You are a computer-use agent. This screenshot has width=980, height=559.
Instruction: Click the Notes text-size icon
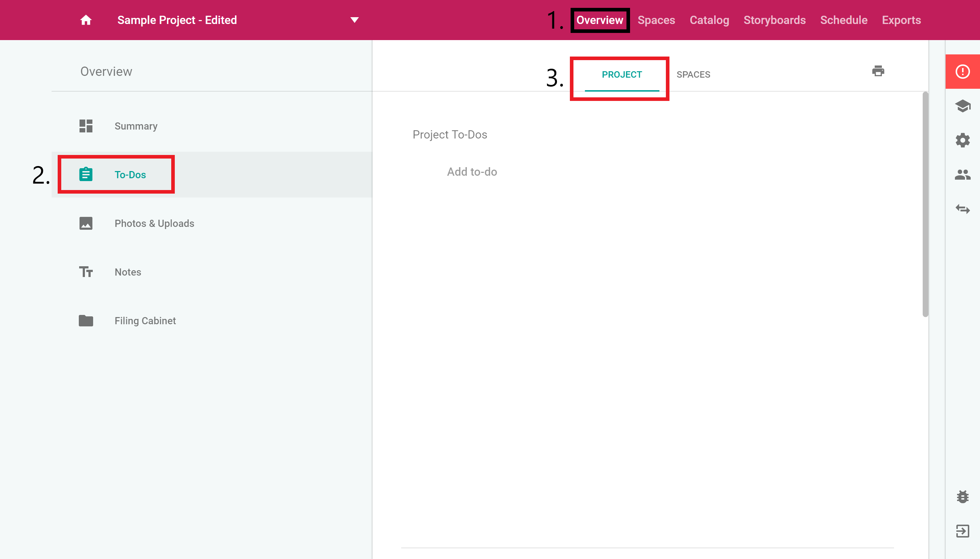[x=86, y=272]
